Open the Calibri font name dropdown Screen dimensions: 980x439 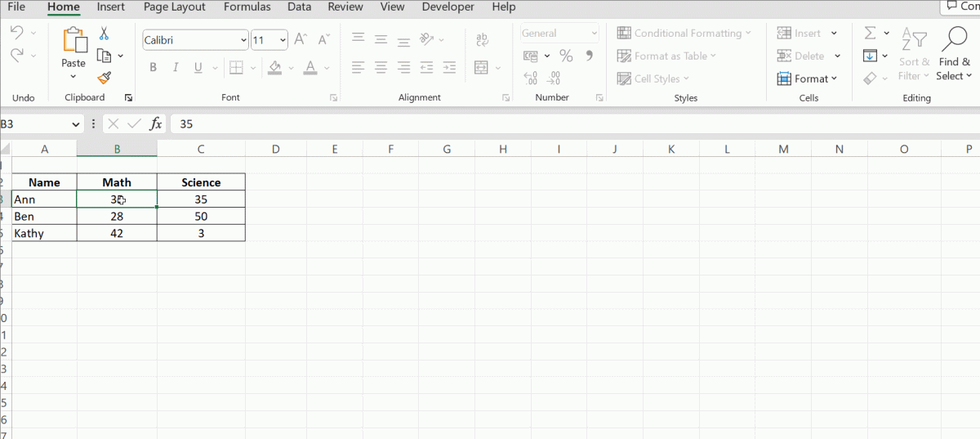(x=244, y=39)
